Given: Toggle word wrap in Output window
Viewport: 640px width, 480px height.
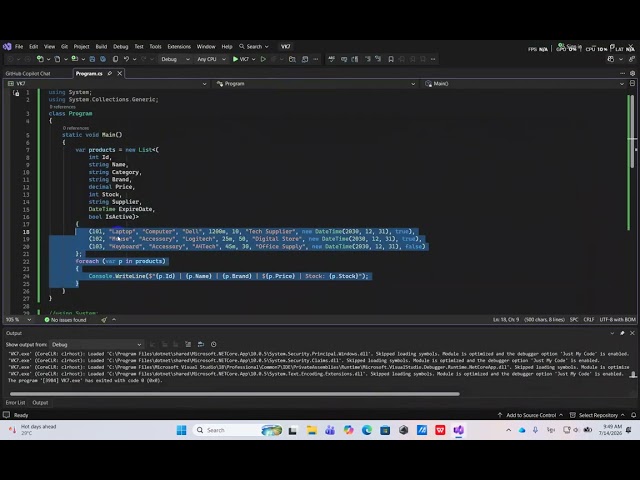Looking at the screenshot, I should pyautogui.click(x=201, y=344).
